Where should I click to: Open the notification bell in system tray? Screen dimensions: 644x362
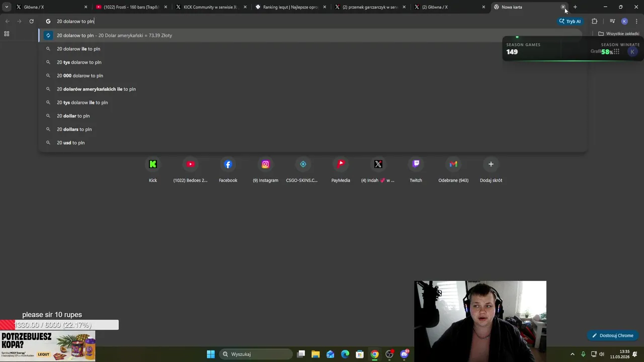tap(635, 354)
